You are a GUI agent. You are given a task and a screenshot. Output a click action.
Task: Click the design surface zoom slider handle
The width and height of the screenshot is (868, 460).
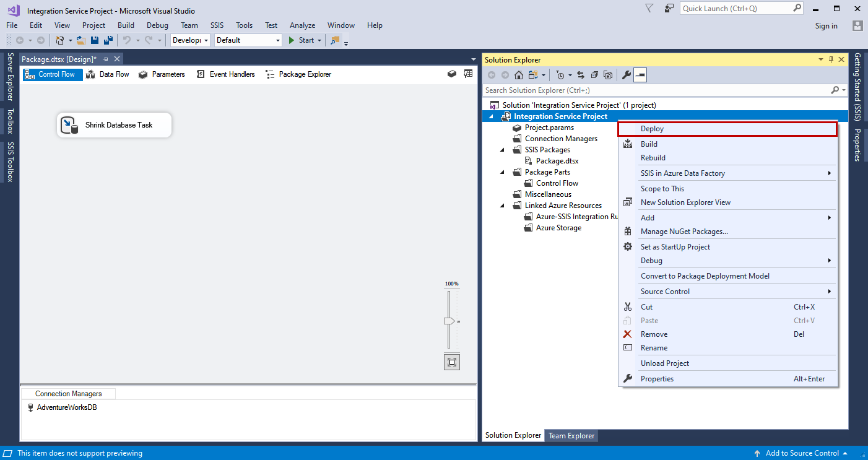(x=449, y=321)
